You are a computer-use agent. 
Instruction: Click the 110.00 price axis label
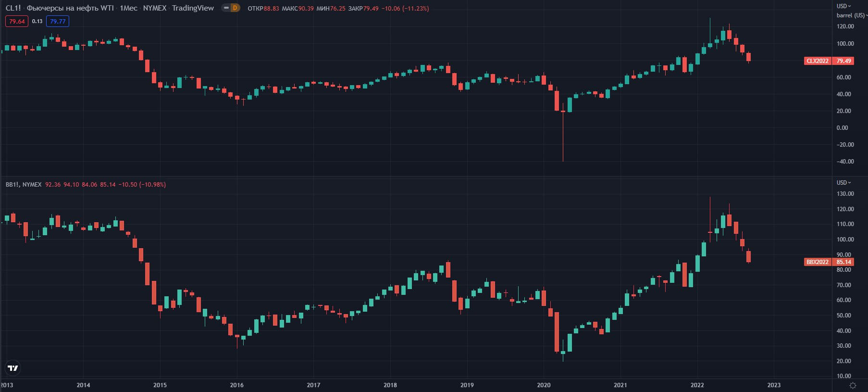tap(845, 224)
